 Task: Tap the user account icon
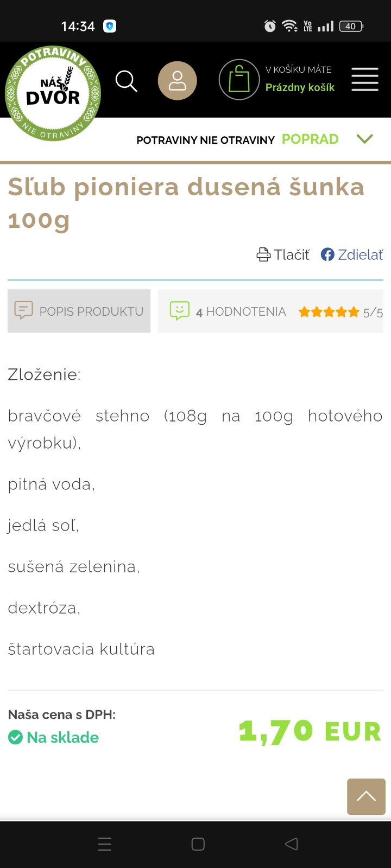point(177,81)
